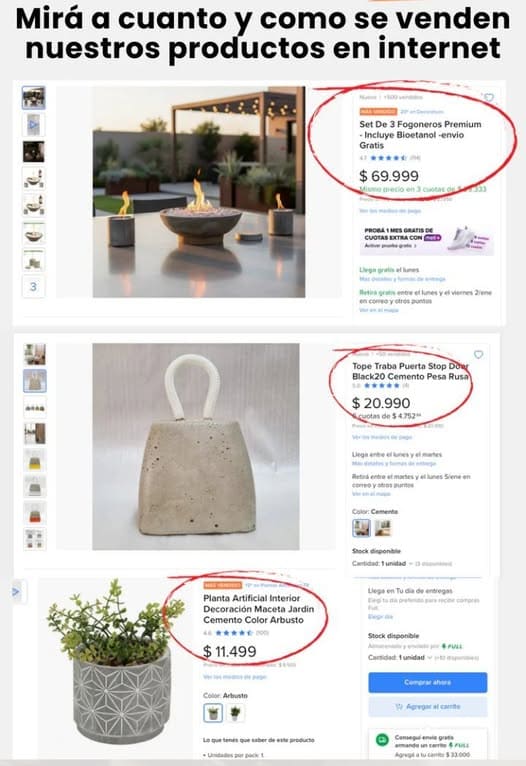526x766 pixels.
Task: Click the favorite heart on the fogoneros listing
Action: tap(488, 98)
